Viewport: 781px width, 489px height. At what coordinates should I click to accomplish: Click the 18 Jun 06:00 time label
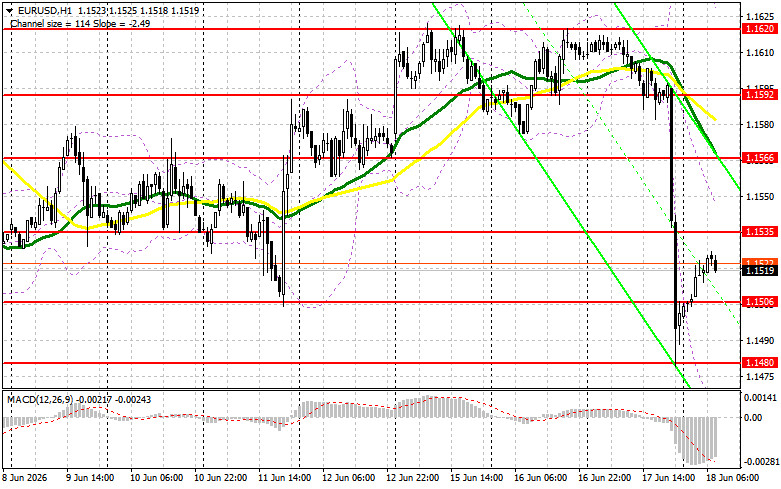point(733,478)
